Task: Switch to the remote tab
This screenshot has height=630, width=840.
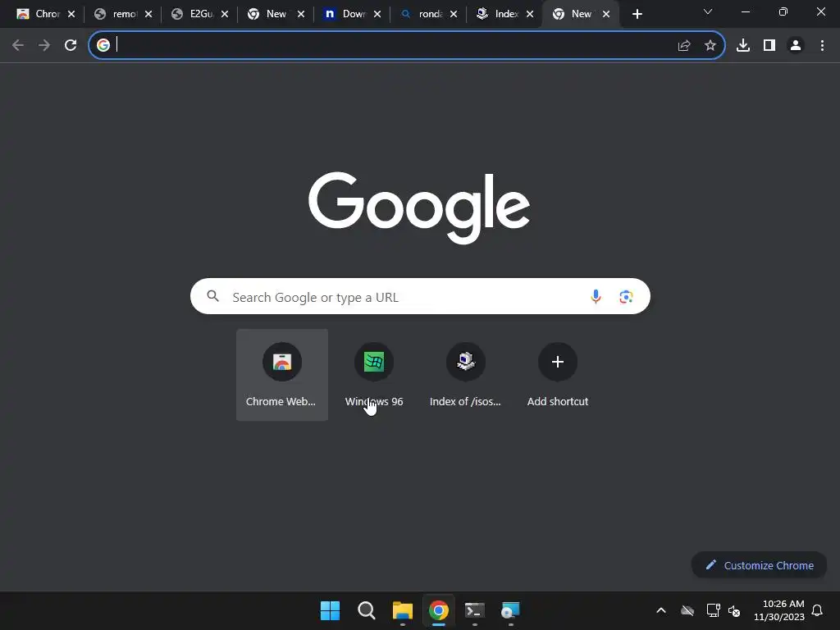Action: click(117, 14)
